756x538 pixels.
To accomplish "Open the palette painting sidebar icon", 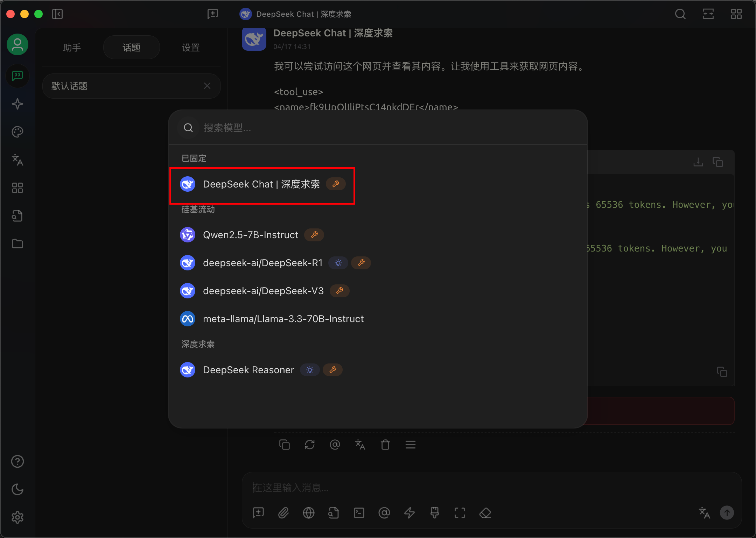I will coord(17,132).
